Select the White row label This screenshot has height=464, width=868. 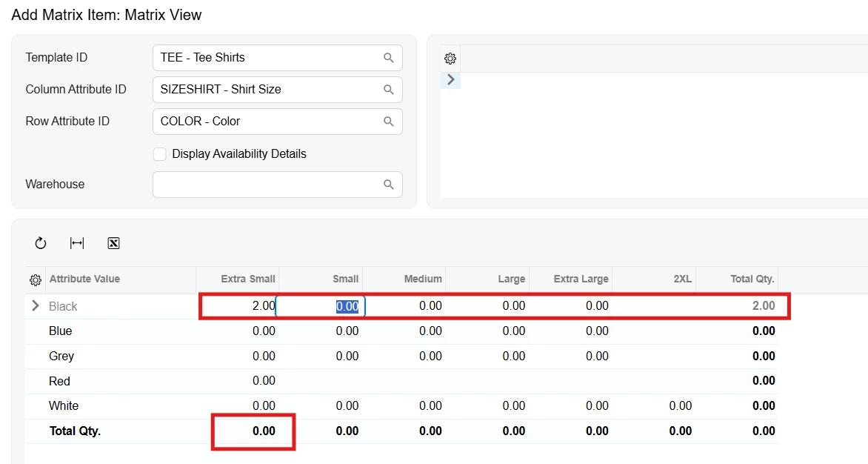[x=64, y=406]
